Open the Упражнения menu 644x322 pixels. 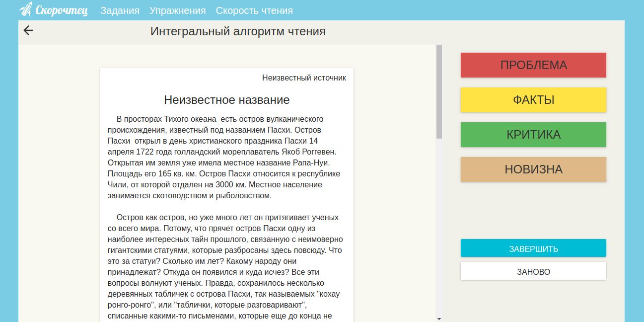tap(177, 10)
